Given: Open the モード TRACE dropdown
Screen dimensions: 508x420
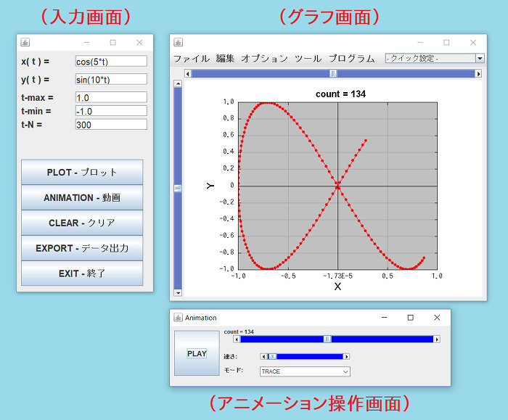Looking at the screenshot, I should point(305,371).
